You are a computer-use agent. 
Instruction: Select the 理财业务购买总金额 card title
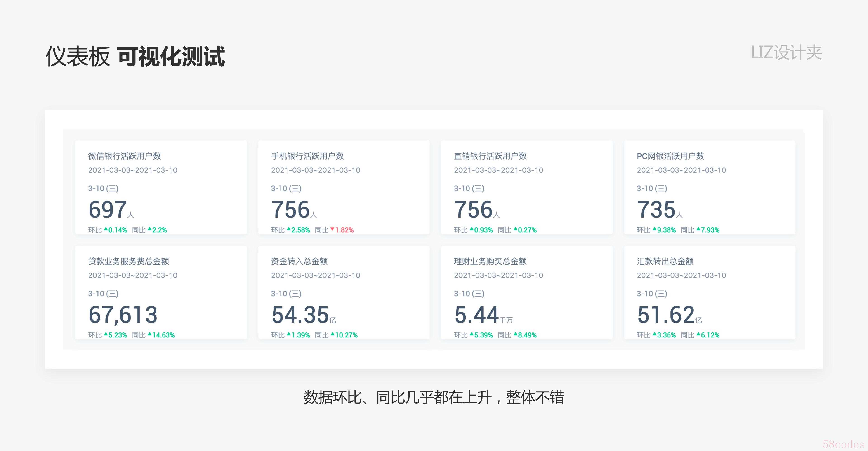(490, 261)
